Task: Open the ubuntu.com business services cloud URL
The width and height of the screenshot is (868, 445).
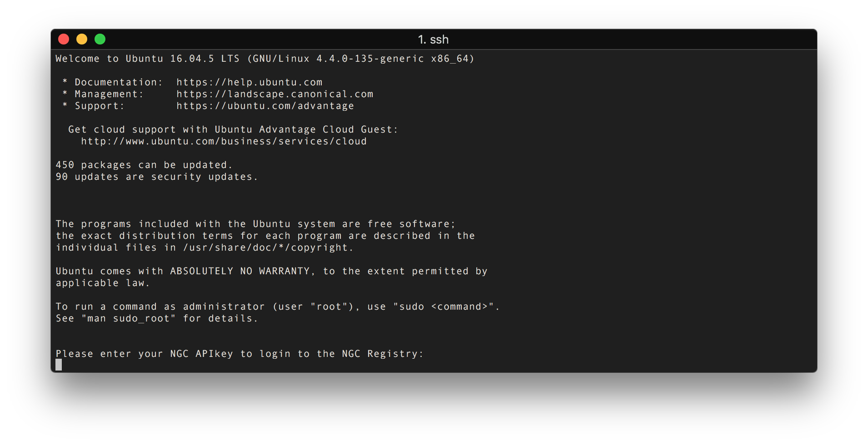Action: [224, 141]
